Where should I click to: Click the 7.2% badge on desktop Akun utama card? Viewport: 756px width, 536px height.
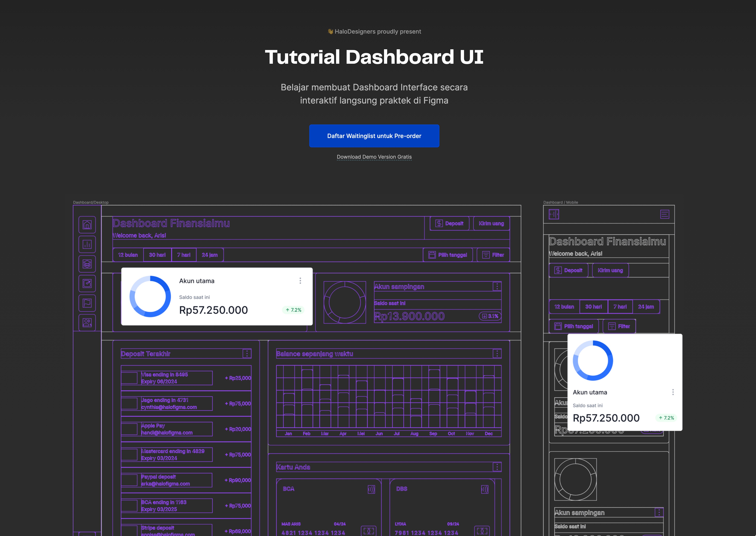coord(294,310)
